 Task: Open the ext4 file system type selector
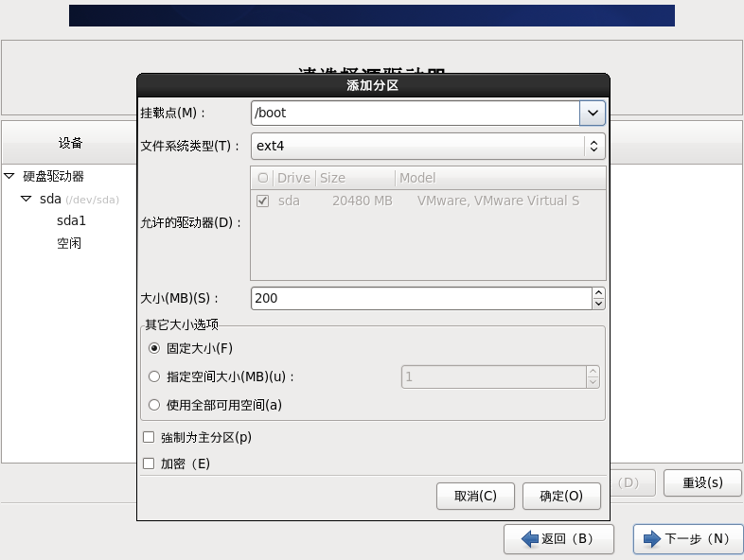pyautogui.click(x=428, y=146)
